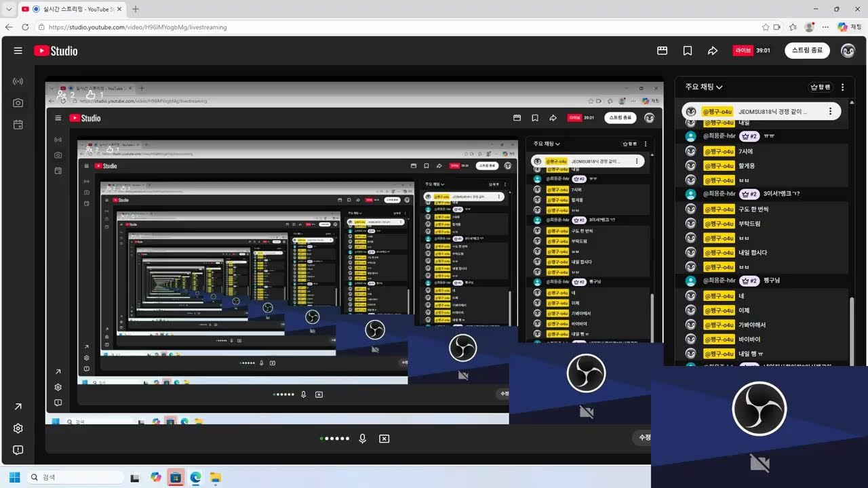The height and width of the screenshot is (488, 868).
Task: Open the Edge Settings and more ellipsis
Action: [825, 27]
